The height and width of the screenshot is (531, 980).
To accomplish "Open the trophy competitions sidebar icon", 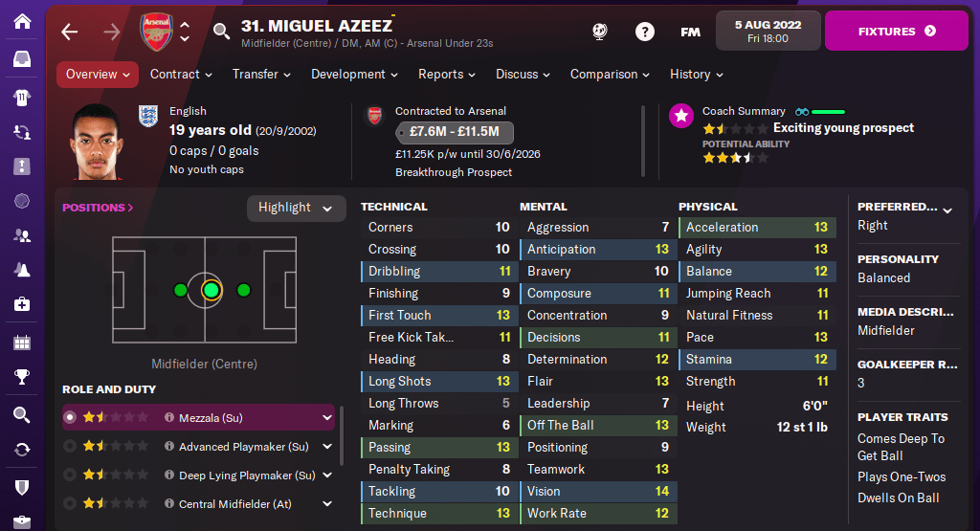I will click(x=21, y=378).
